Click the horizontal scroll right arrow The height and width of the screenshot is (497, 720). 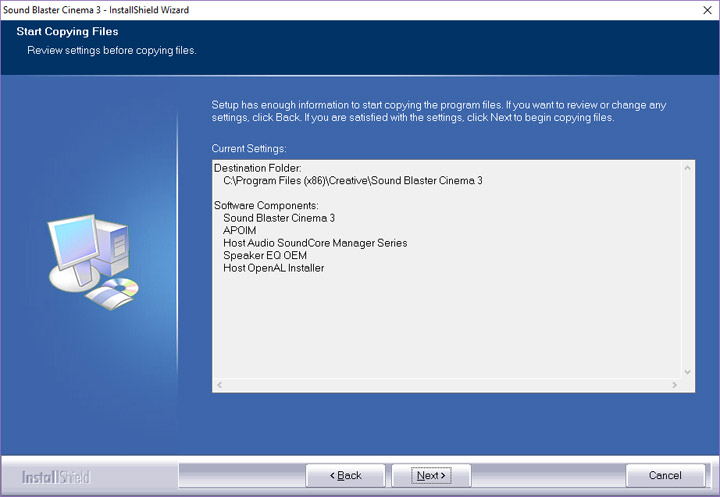pos(675,385)
